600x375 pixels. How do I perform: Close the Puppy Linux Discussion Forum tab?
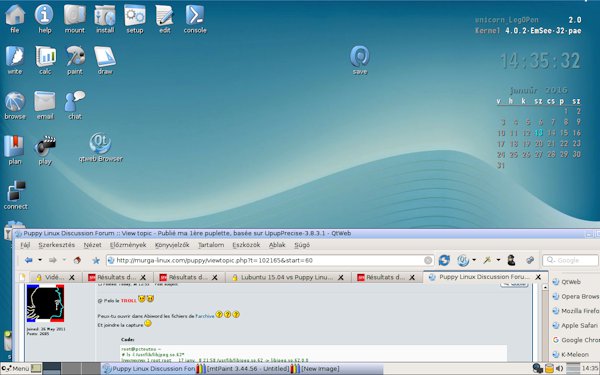(538, 277)
